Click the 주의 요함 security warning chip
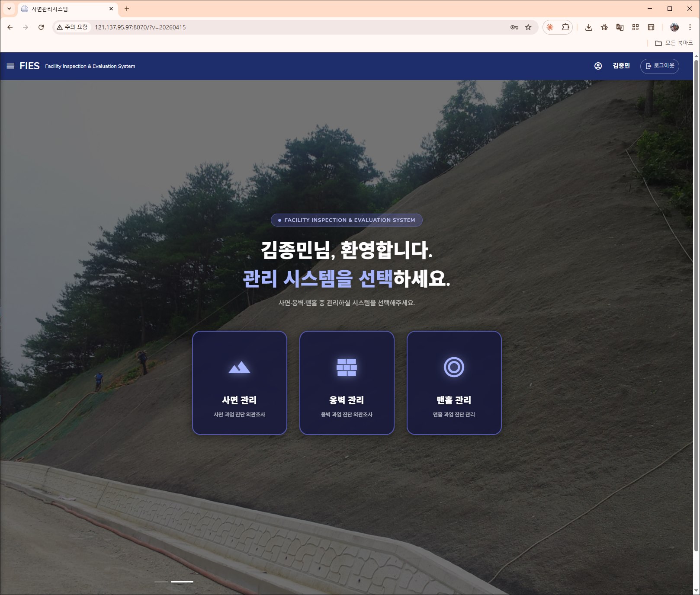 (72, 27)
